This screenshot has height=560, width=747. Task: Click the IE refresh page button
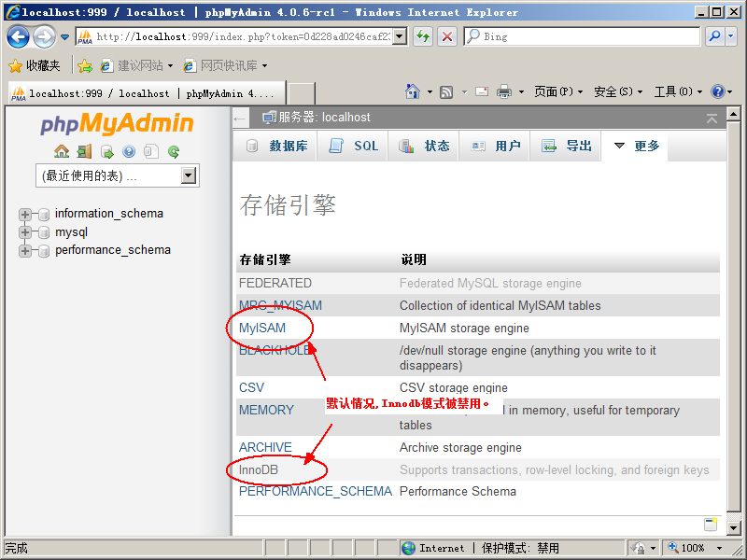[423, 36]
